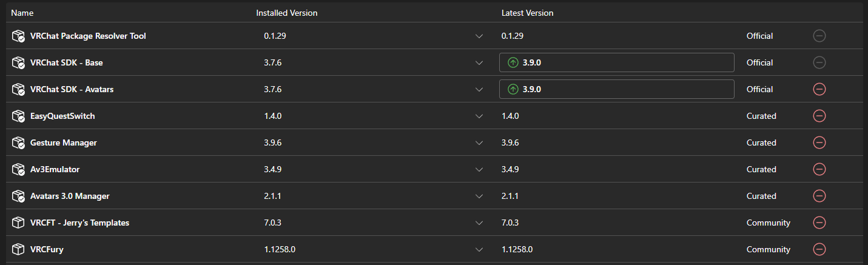Upgrade VRChat SDK - Avatars to 3.9.0
868x265 pixels.
pyautogui.click(x=616, y=89)
